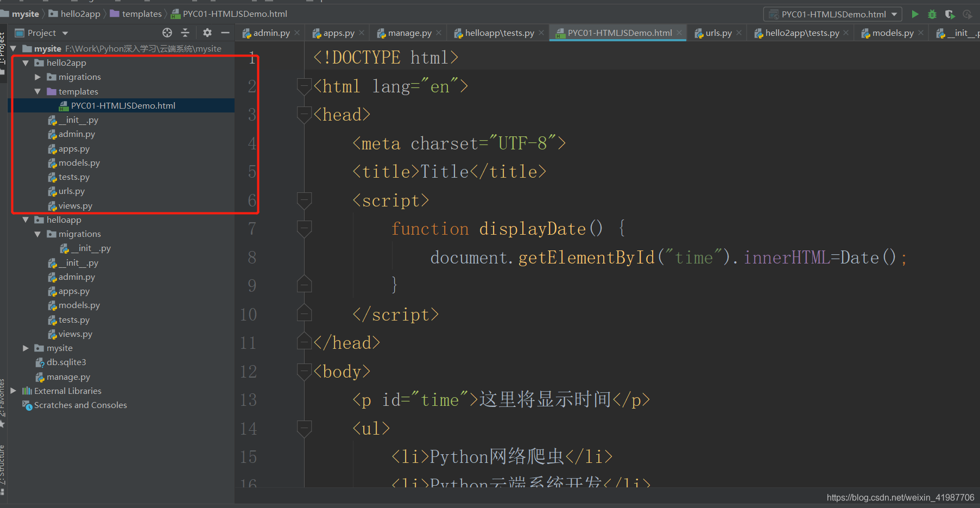The image size is (980, 508).
Task: Run the PYC01-HTMLJSDemo.html configuration with the green play icon
Action: point(915,14)
